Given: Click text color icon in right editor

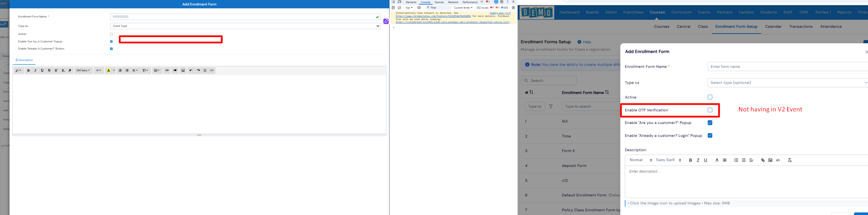Looking at the screenshot, I should (x=717, y=160).
